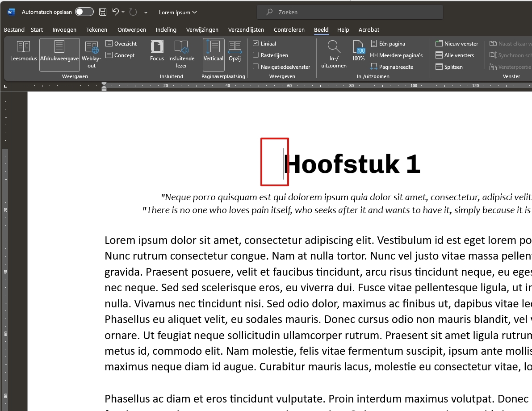532x411 pixels.
Task: Click the Meerdere pagina's button
Action: tap(396, 55)
